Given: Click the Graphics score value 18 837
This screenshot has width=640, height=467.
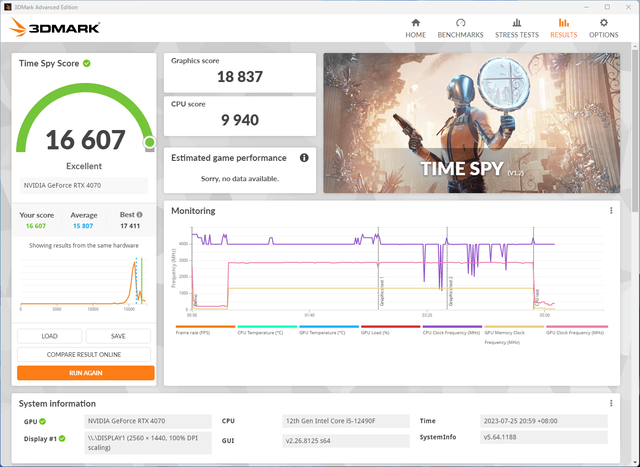Looking at the screenshot, I should click(x=240, y=77).
